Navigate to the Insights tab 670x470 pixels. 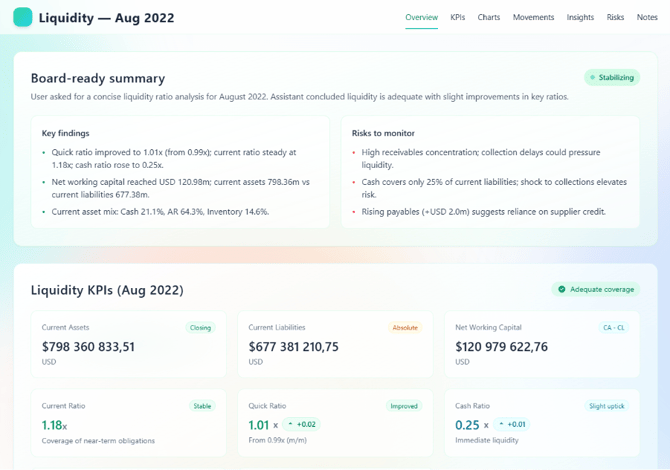(x=580, y=17)
